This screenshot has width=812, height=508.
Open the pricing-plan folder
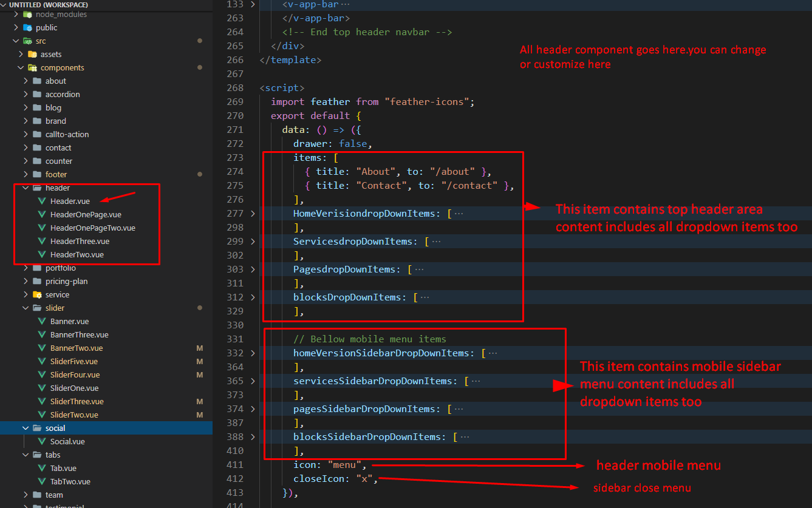[66, 281]
